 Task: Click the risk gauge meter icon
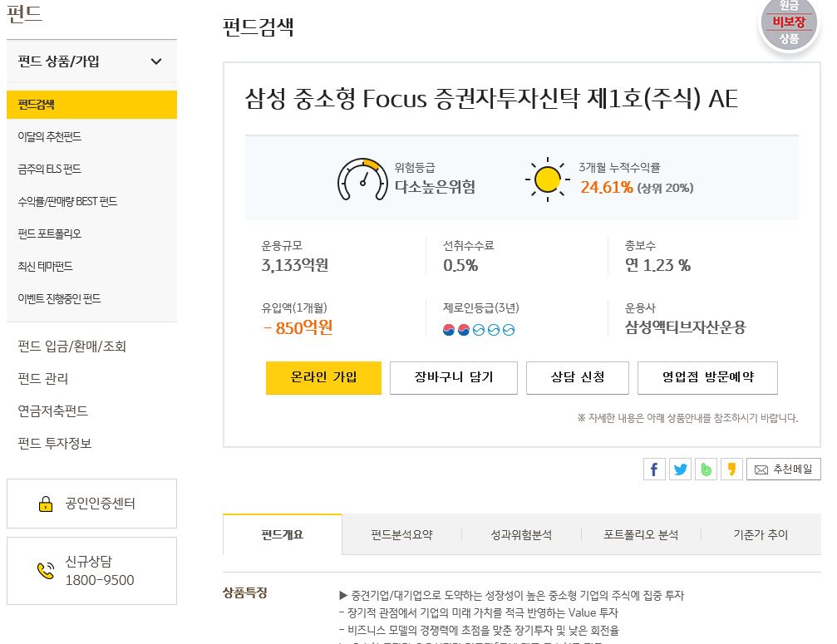pos(363,179)
